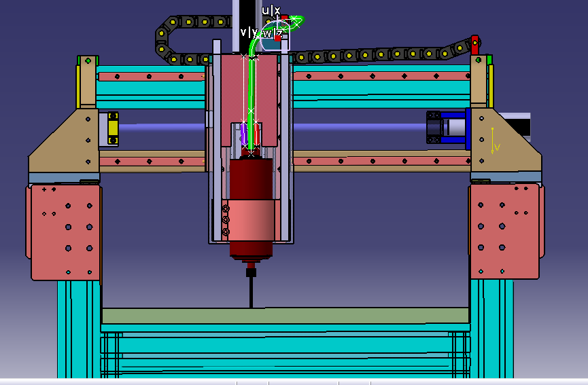Click the w|z compass axis label

click(x=273, y=33)
